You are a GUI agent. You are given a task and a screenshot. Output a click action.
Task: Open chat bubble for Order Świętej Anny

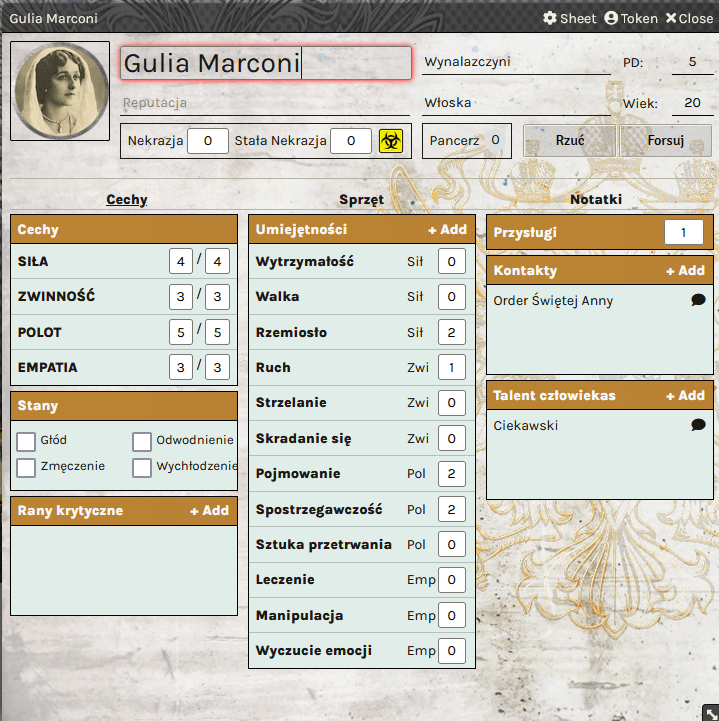[x=698, y=300]
